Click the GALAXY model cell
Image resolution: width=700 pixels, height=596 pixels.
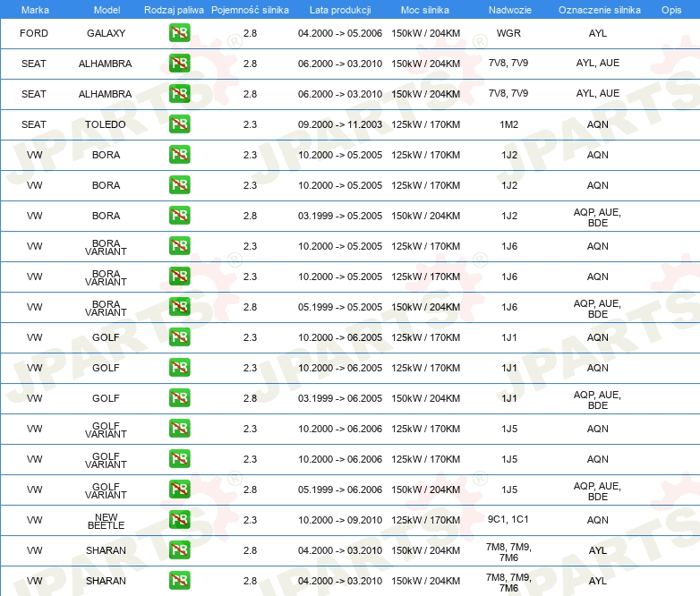pos(107,33)
